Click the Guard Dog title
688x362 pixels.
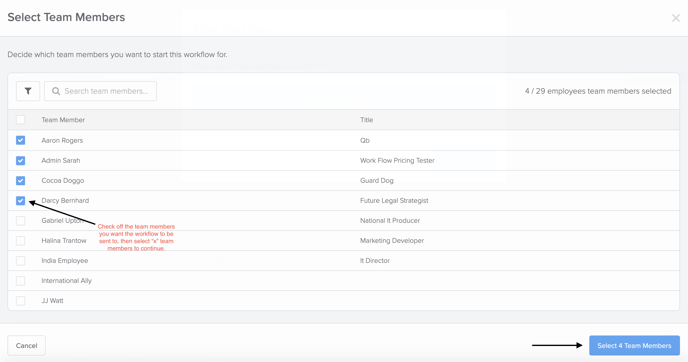pos(376,181)
